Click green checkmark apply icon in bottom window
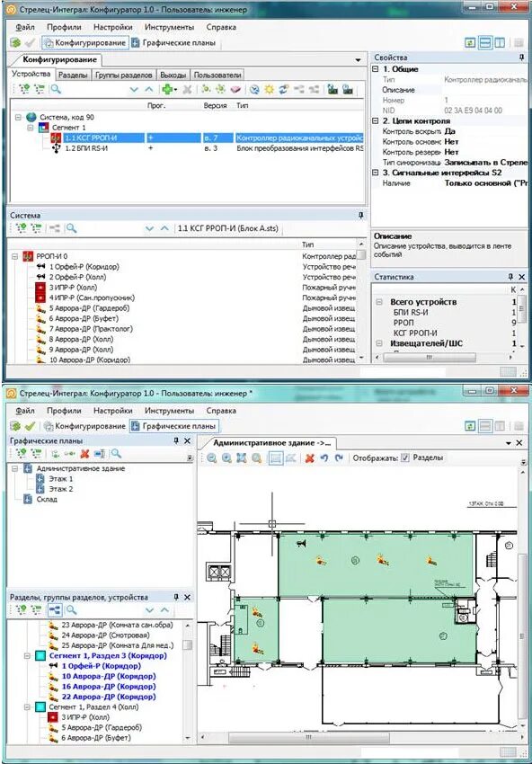Image resolution: width=532 pixels, height=764 pixels. (x=30, y=426)
